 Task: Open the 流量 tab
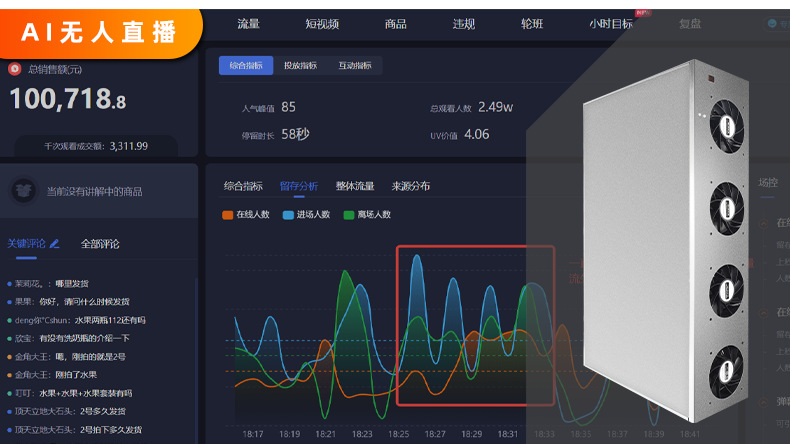pos(248,24)
